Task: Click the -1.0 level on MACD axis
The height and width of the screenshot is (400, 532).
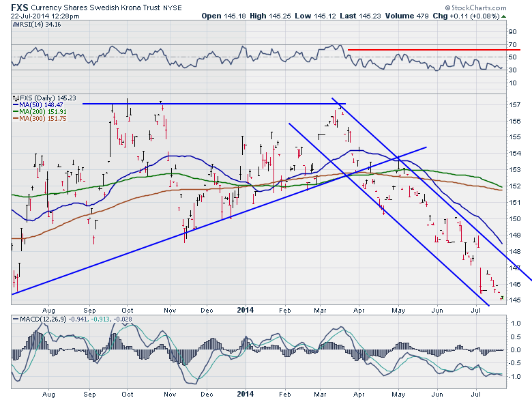Action: coord(514,377)
